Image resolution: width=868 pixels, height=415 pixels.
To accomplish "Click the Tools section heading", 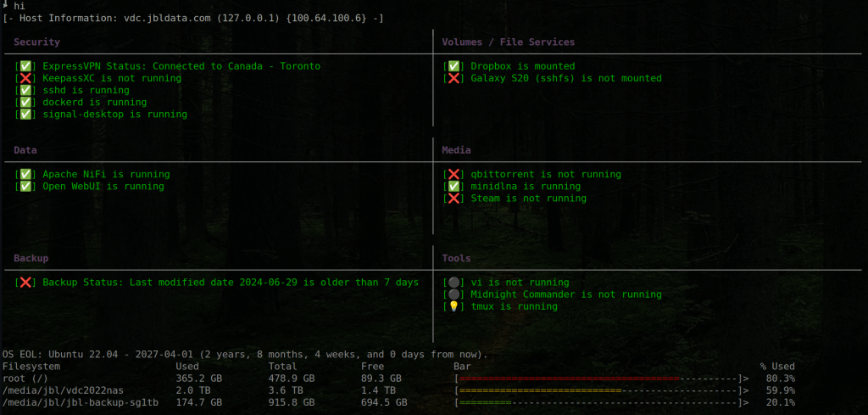I will pos(456,258).
